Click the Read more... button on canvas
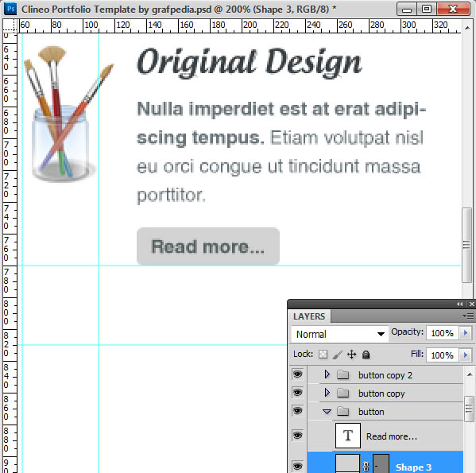Viewport: 476px width, 473px height. click(x=208, y=246)
